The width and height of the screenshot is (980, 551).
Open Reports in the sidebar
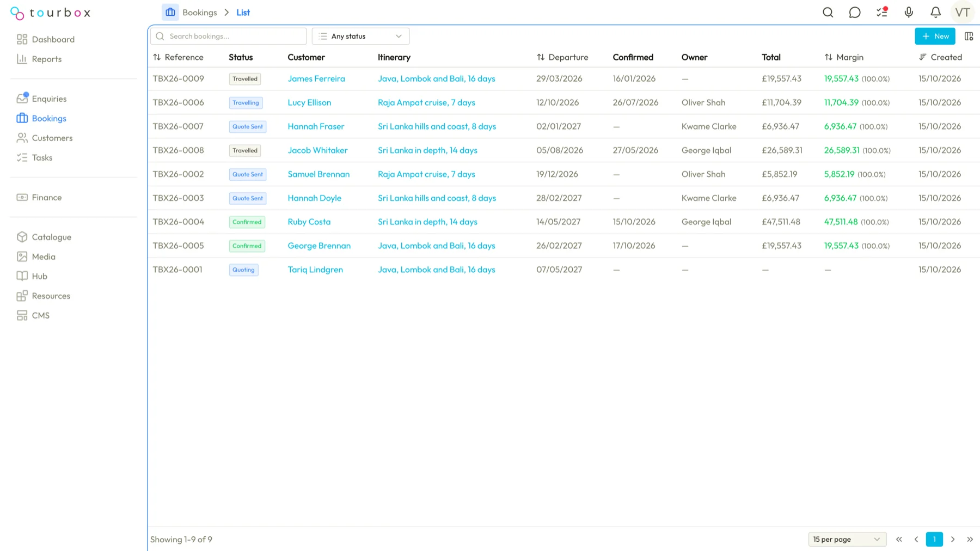pyautogui.click(x=47, y=59)
